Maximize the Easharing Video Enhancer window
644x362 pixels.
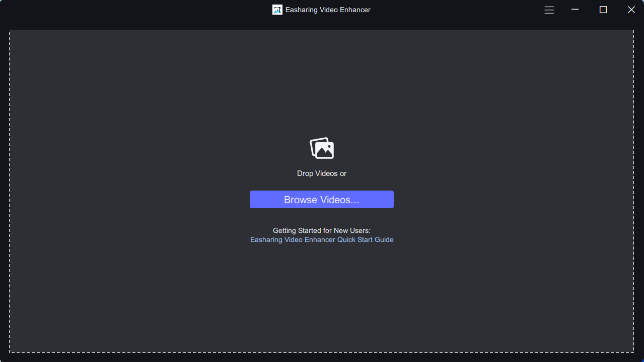(603, 10)
